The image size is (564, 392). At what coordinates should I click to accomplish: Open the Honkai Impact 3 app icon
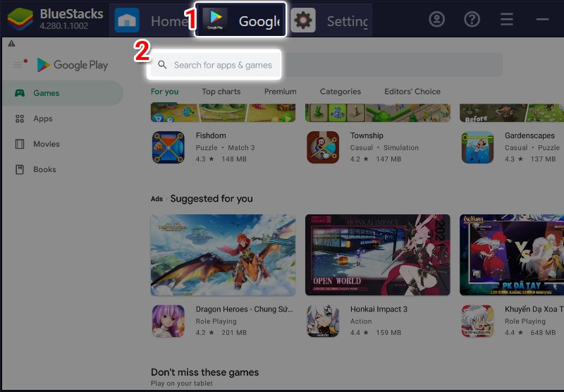[323, 321]
